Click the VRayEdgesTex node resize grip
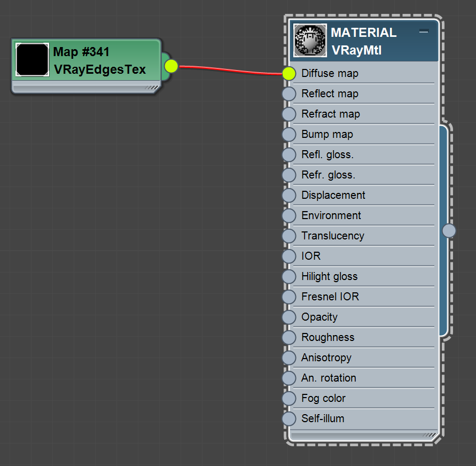 pos(152,88)
